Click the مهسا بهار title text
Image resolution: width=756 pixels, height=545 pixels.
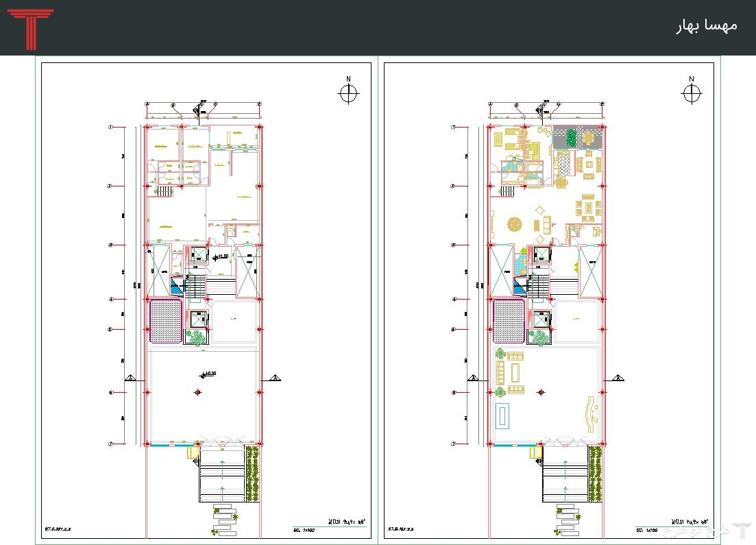pyautogui.click(x=707, y=25)
